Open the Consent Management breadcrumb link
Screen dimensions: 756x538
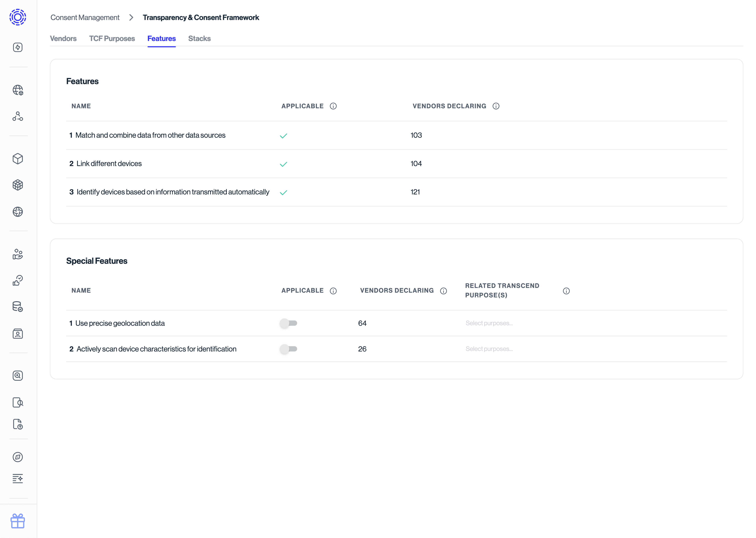click(x=85, y=17)
